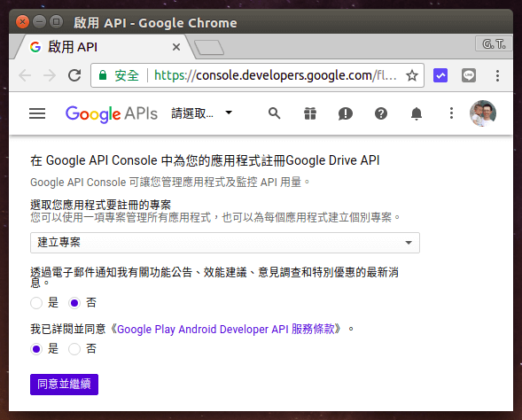Close the Chrome window
The width and height of the screenshot is (522, 420).
pyautogui.click(x=23, y=22)
